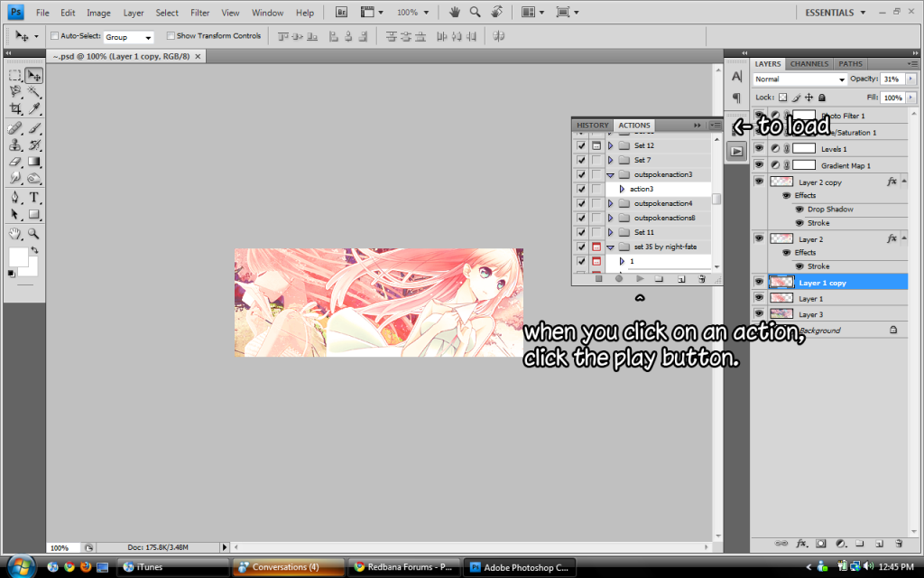Collapse the set 35 by night-fate set
Viewport: 924px width, 578px height.
[611, 247]
